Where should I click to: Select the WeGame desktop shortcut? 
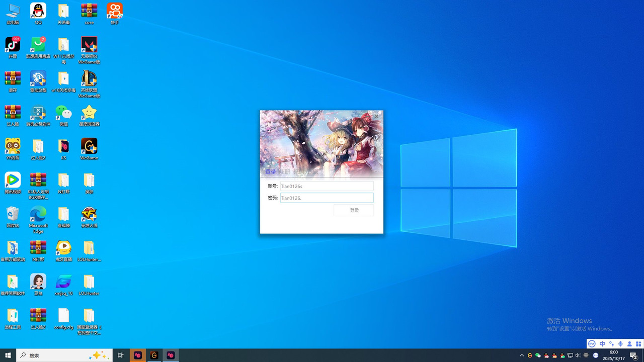(x=89, y=149)
